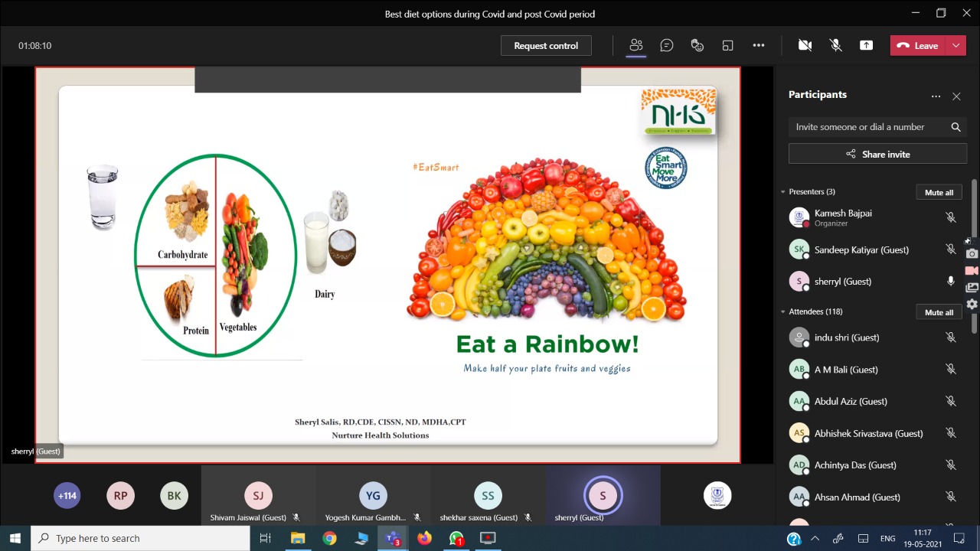This screenshot has height=551, width=980.
Task: Open the Leave button dropdown arrow
Action: pos(955,45)
